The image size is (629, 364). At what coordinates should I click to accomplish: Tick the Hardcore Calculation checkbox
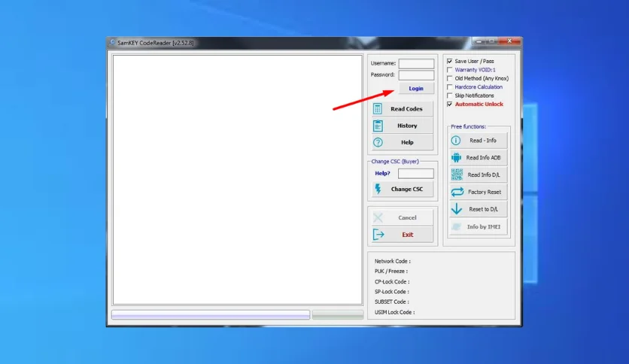[x=450, y=87]
